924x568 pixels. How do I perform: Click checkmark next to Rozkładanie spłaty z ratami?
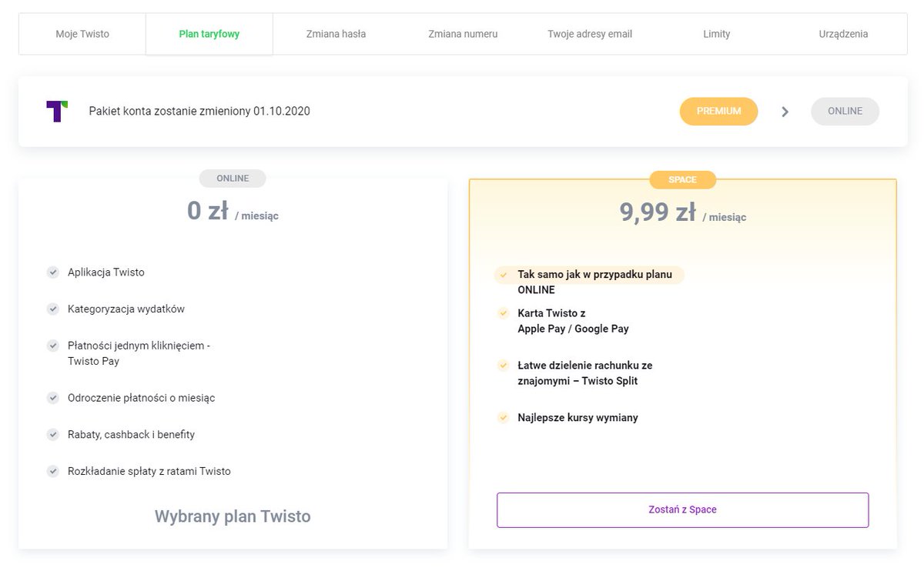click(x=52, y=471)
